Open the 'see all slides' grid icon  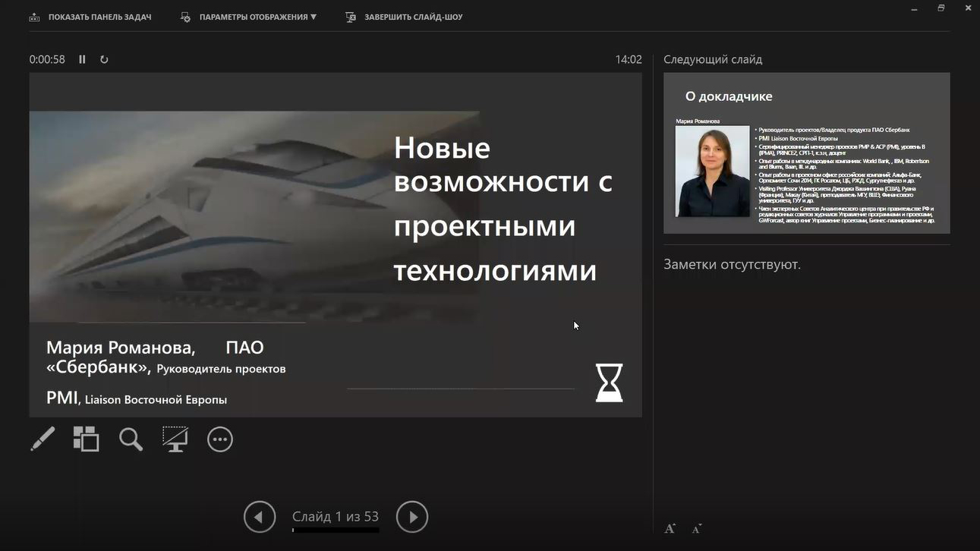click(x=86, y=439)
